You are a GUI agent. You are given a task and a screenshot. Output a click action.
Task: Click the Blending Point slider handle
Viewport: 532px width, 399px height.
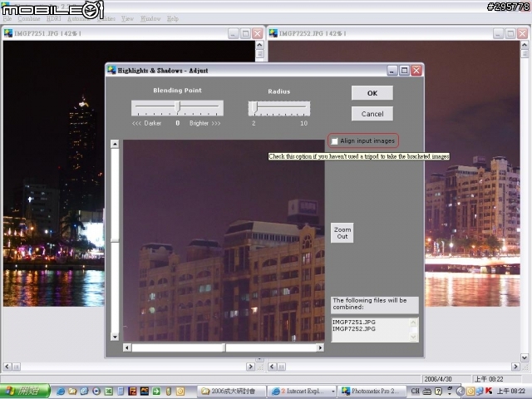coord(177,107)
